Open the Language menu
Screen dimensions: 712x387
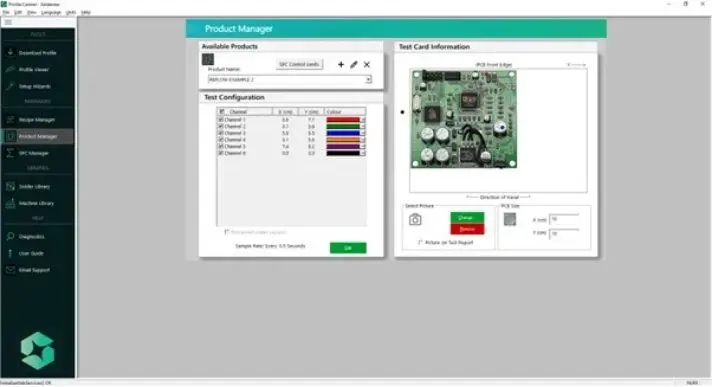[x=51, y=12]
